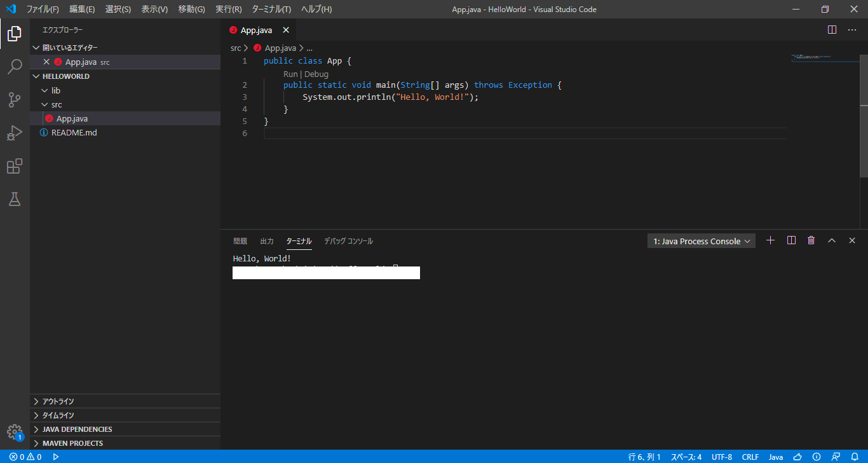This screenshot has height=463, width=868.
Task: Switch to the 出力 panel tab
Action: 267,241
